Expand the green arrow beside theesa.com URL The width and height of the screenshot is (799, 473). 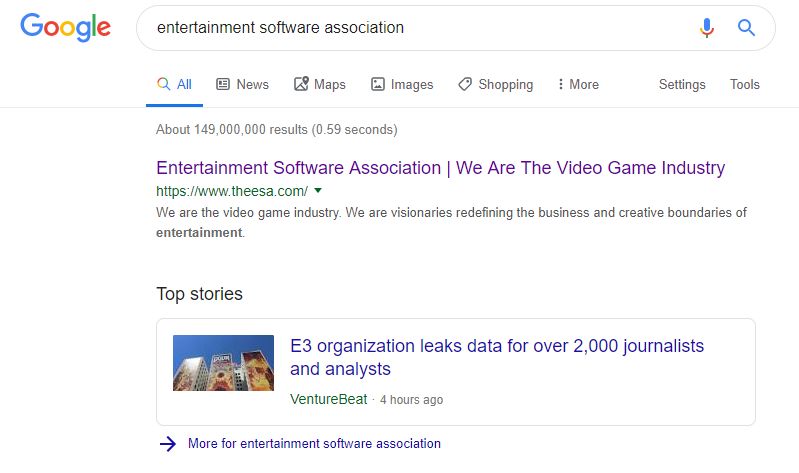point(318,191)
